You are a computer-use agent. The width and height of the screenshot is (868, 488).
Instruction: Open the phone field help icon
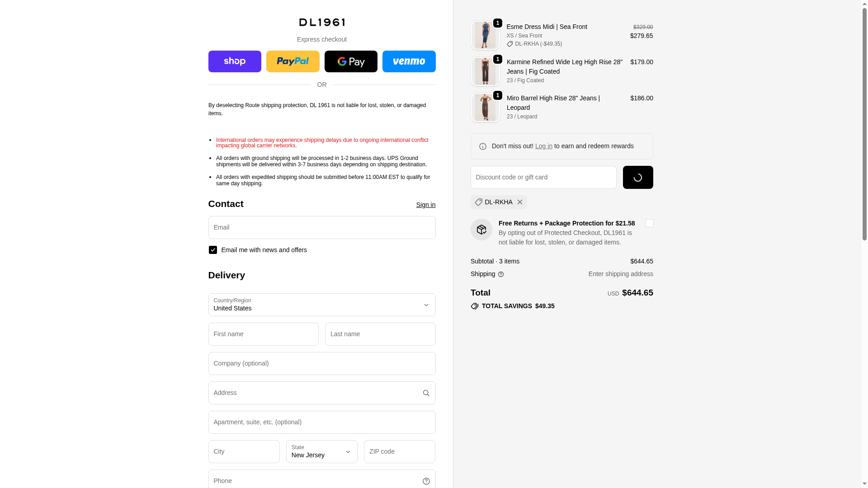coord(426,481)
